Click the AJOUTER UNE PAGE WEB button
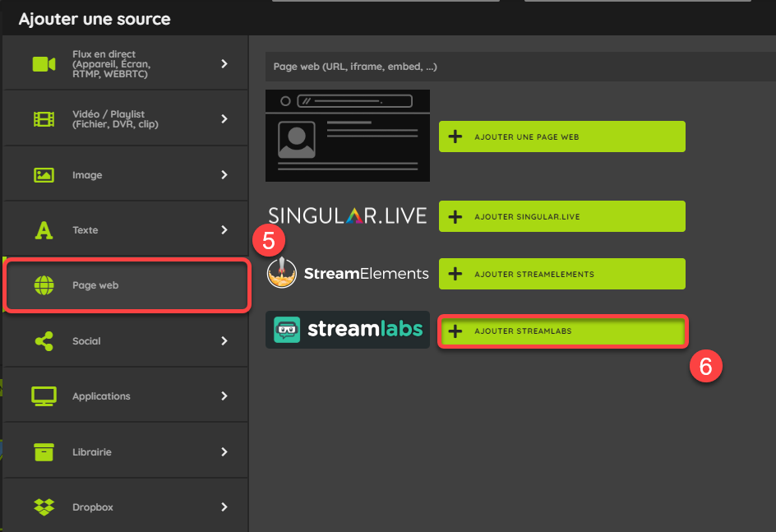The width and height of the screenshot is (776, 532). 561,136
